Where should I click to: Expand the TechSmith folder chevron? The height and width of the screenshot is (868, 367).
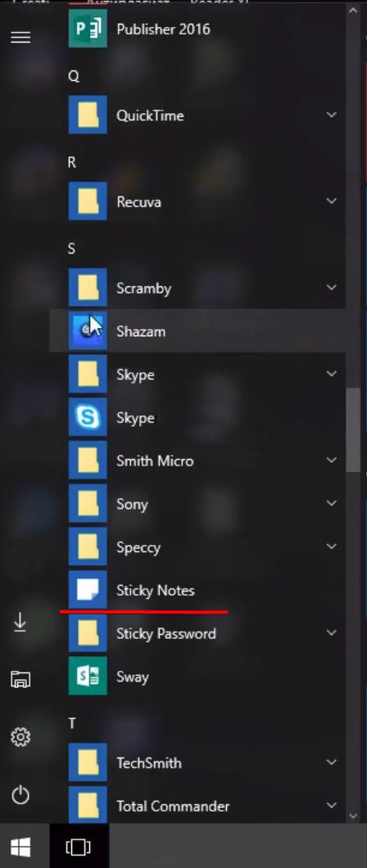pyautogui.click(x=332, y=762)
